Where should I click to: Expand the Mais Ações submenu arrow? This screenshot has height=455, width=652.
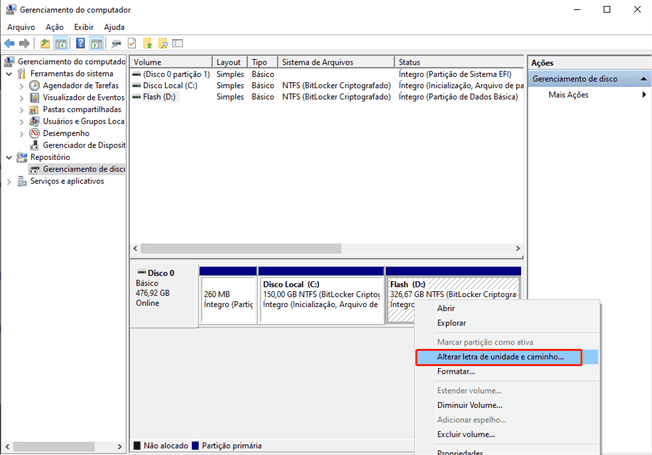[644, 95]
